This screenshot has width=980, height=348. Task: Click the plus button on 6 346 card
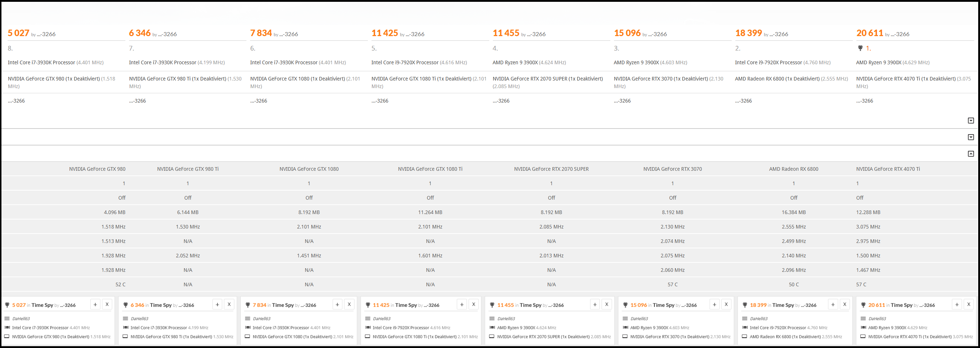(x=217, y=304)
